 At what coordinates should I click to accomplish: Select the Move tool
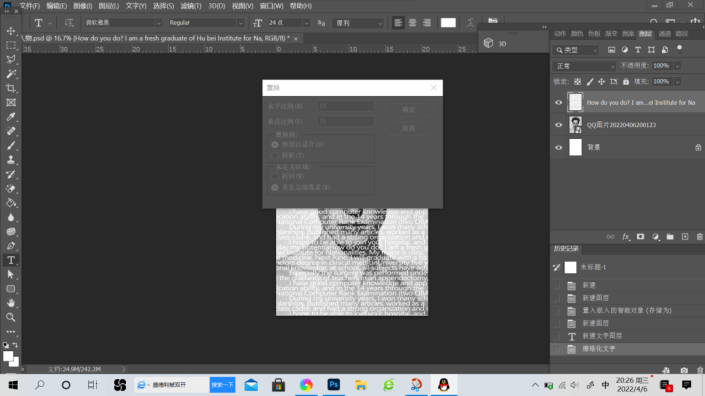pos(11,31)
